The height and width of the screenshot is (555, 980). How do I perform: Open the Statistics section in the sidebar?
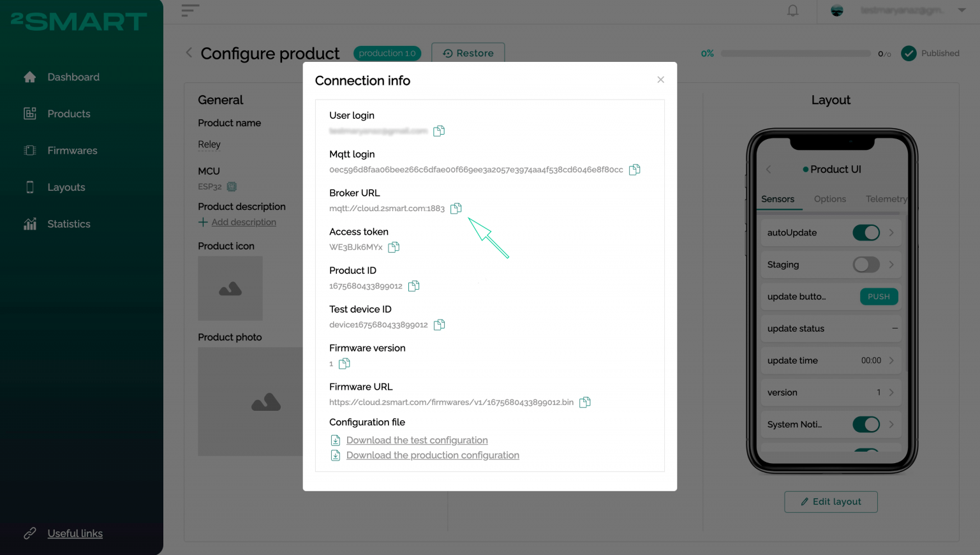68,224
